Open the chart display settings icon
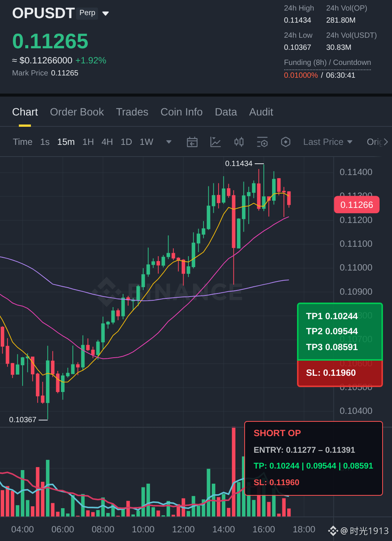Screen dimensions: 392x541 [x=262, y=142]
